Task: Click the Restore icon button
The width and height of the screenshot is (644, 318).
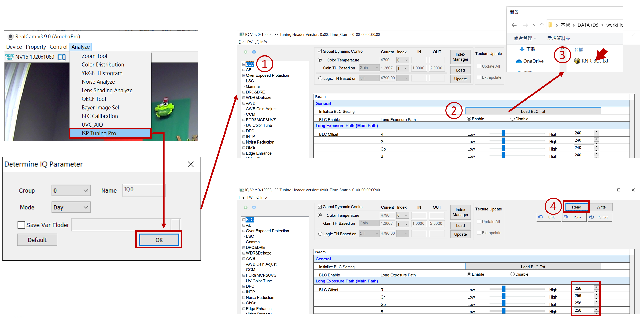Action: 592,217
